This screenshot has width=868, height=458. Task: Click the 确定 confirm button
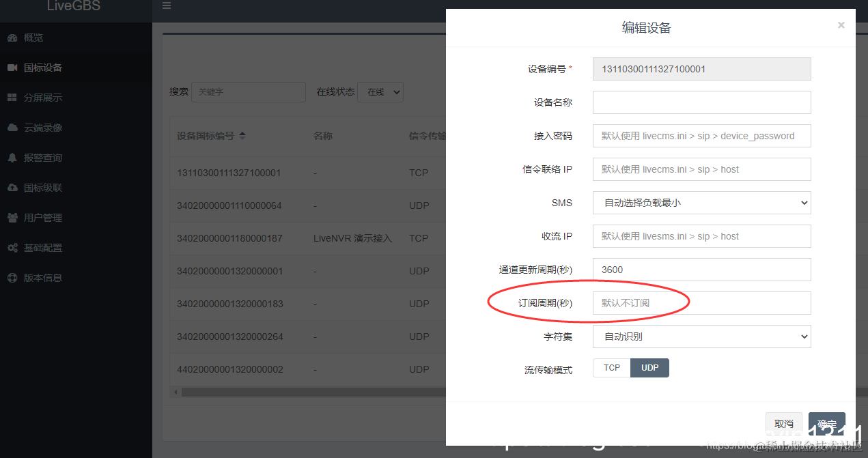click(x=827, y=424)
